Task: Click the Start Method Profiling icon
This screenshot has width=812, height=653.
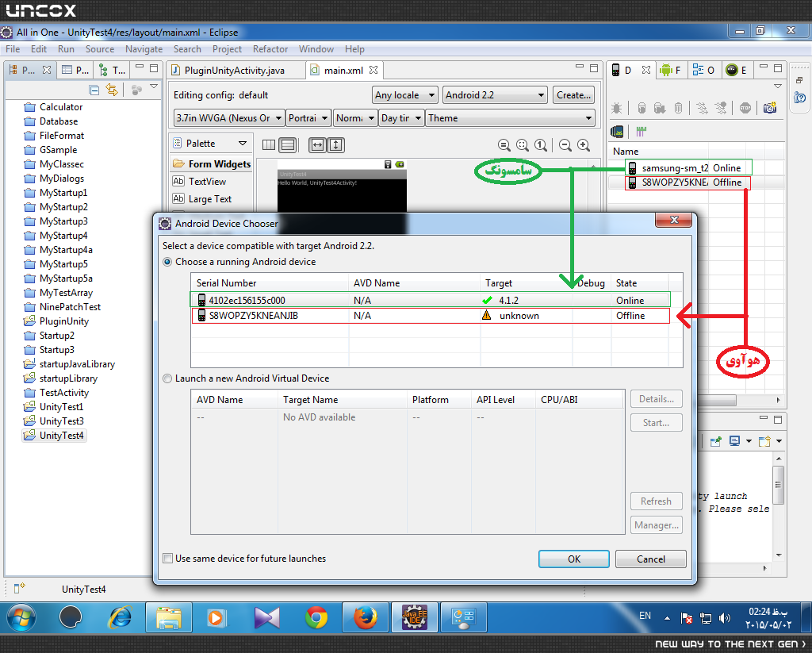Action: 720,108
